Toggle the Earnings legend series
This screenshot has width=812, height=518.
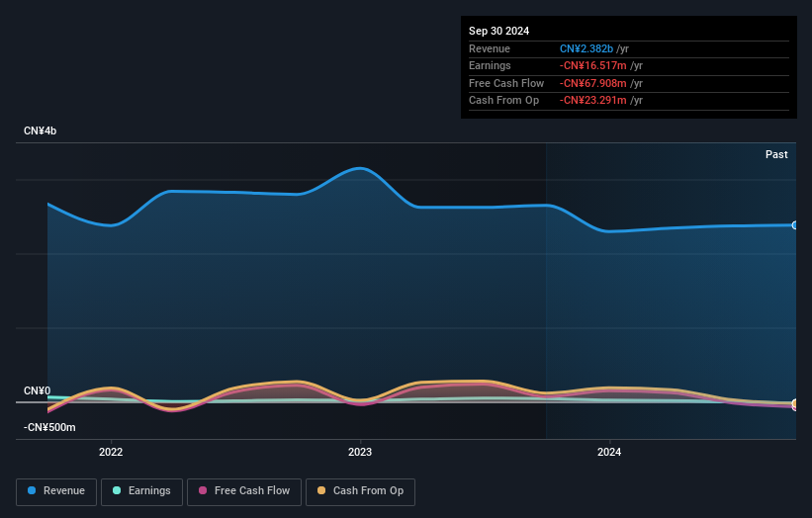pyautogui.click(x=141, y=491)
